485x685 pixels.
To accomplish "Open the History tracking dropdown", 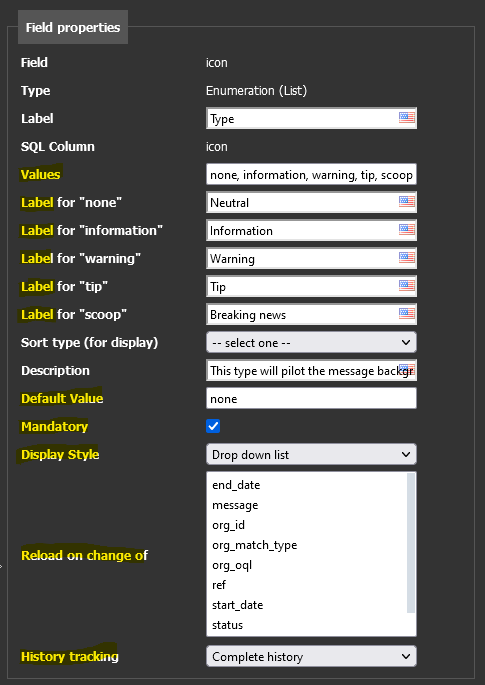I will point(311,656).
